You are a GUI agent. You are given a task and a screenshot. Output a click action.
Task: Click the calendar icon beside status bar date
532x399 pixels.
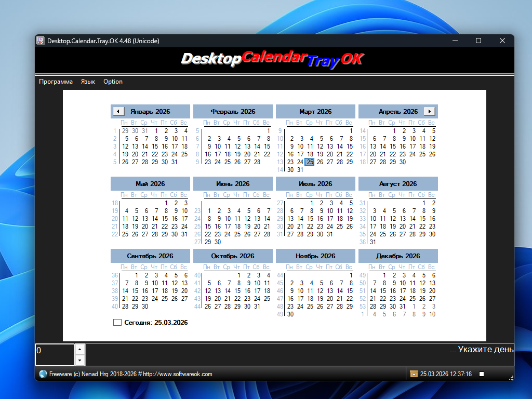[414, 374]
